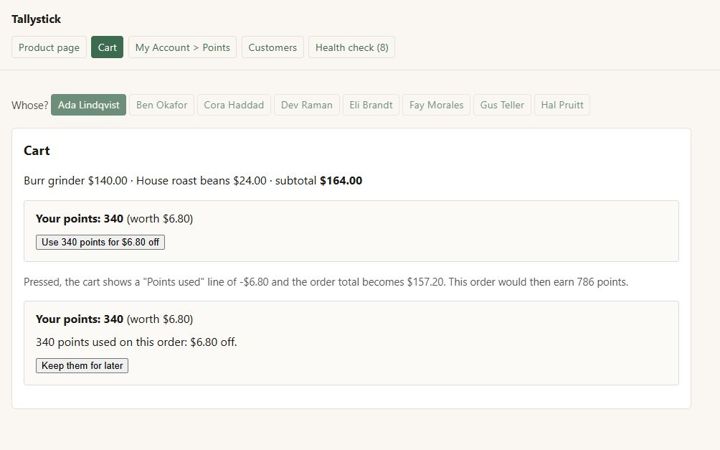Select the Cart tab
This screenshot has width=720, height=450.
107,47
